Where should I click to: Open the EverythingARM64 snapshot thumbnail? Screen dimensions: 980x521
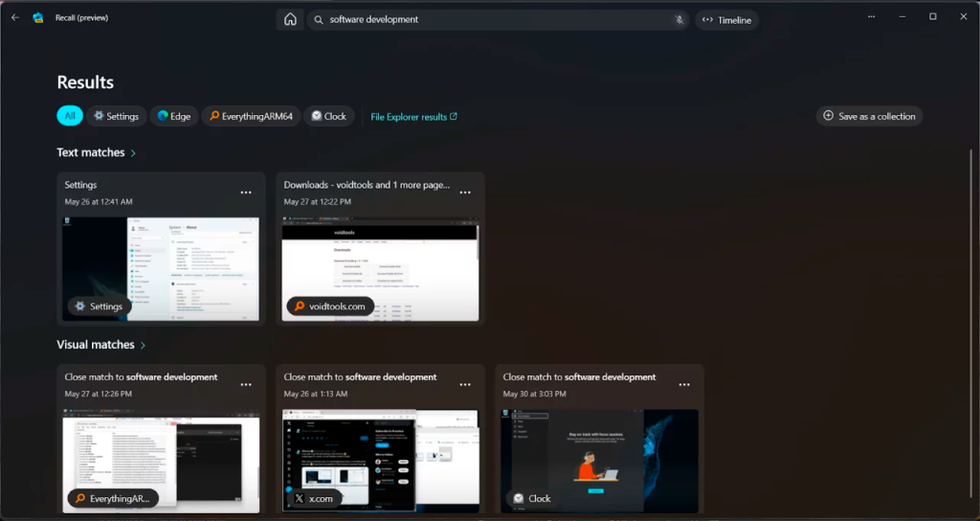[161, 461]
